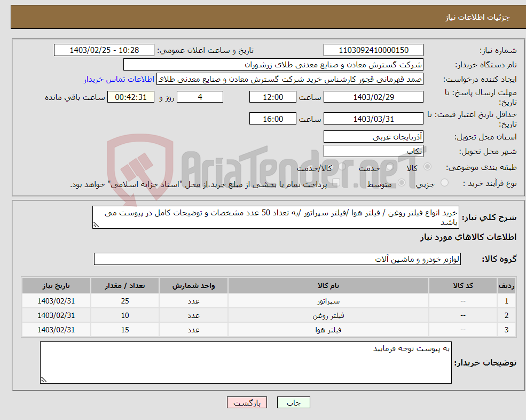Click the resize grip of buyer notes textarea
The height and width of the screenshot is (420, 526).
coord(44,380)
